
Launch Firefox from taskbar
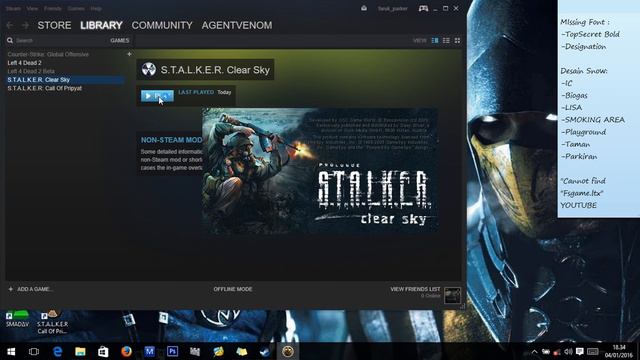127,351
